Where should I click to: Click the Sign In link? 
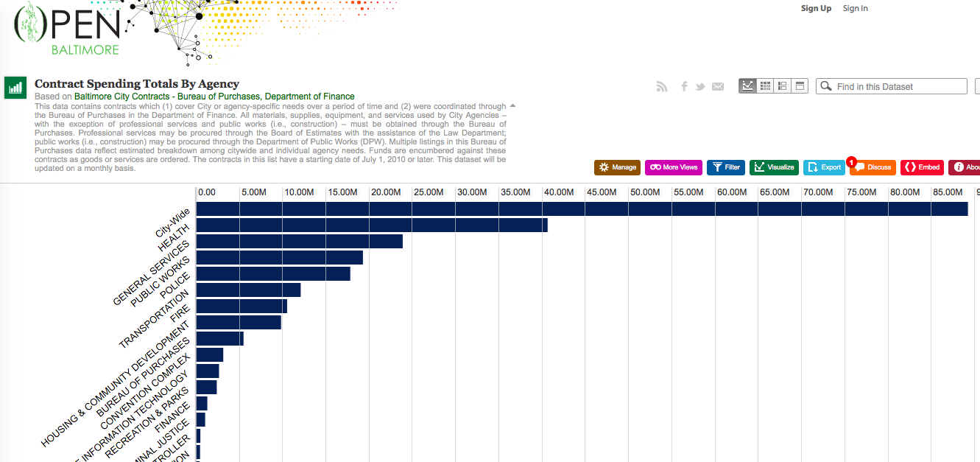pos(855,8)
